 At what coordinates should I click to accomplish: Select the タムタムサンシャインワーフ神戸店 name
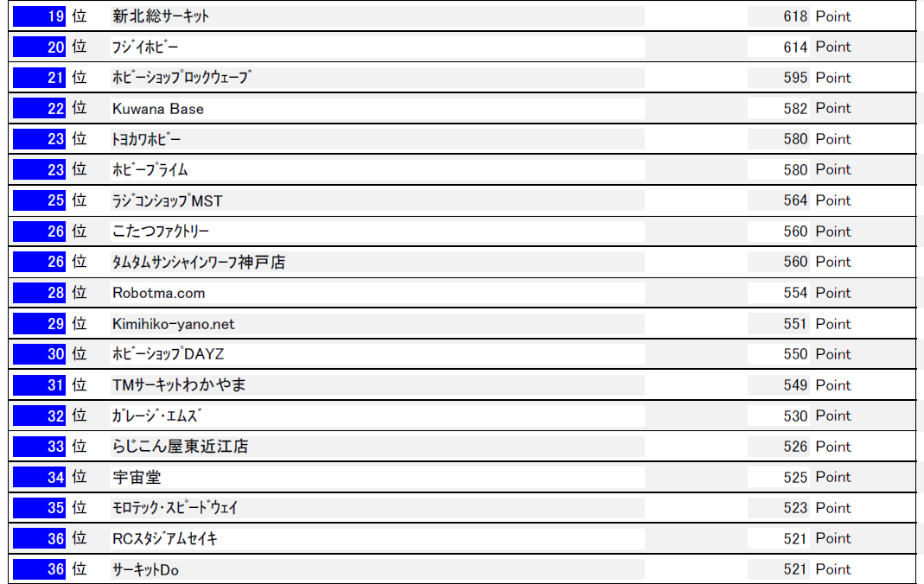point(198,263)
